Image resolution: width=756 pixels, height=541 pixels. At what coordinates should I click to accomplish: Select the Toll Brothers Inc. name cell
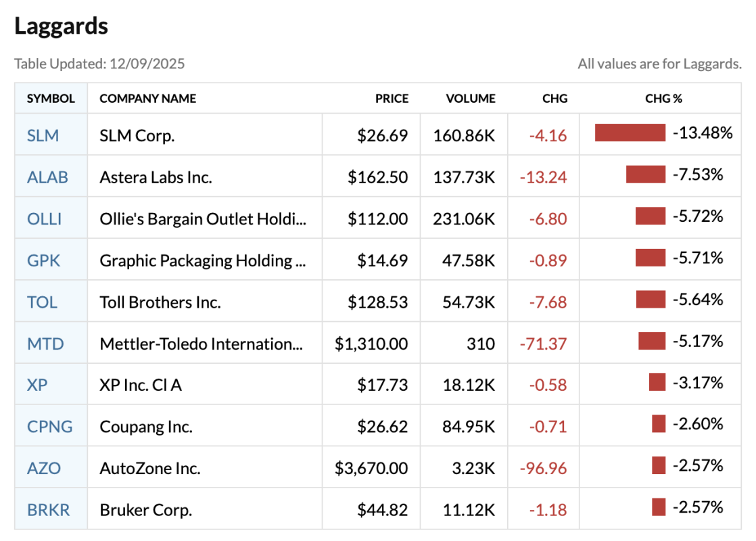point(160,302)
